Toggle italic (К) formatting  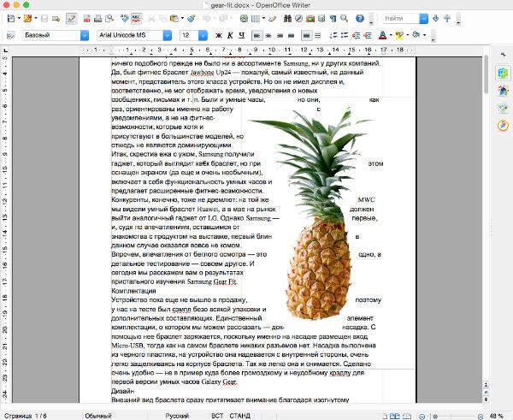pos(230,35)
